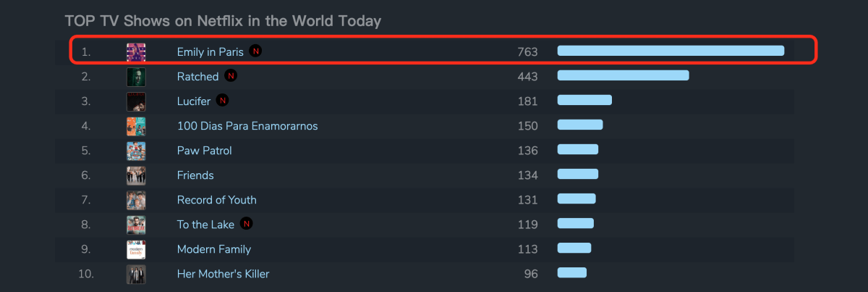Viewport: 868px width, 292px height.
Task: Click the Ratched points bar
Action: [623, 75]
